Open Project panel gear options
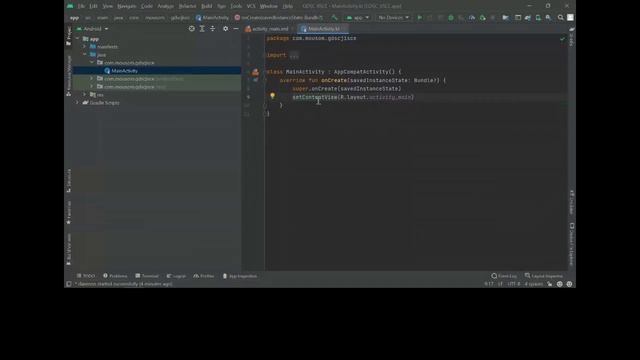The height and width of the screenshot is (360, 640). 225,29
